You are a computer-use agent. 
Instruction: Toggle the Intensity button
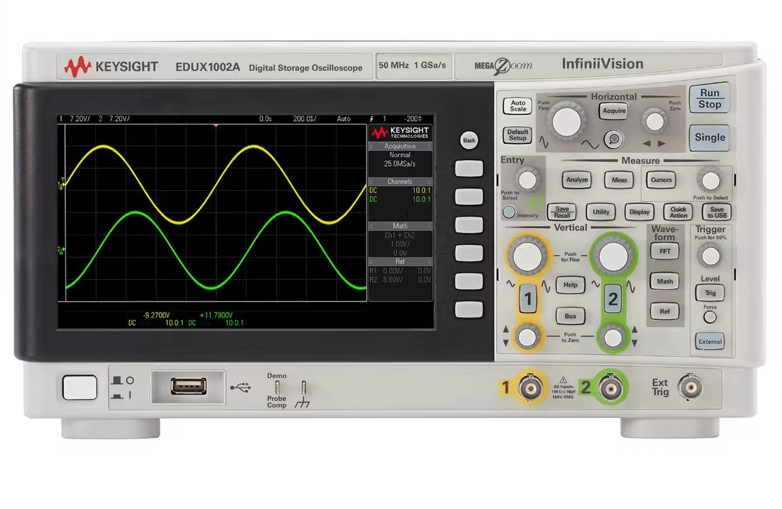[x=509, y=212]
